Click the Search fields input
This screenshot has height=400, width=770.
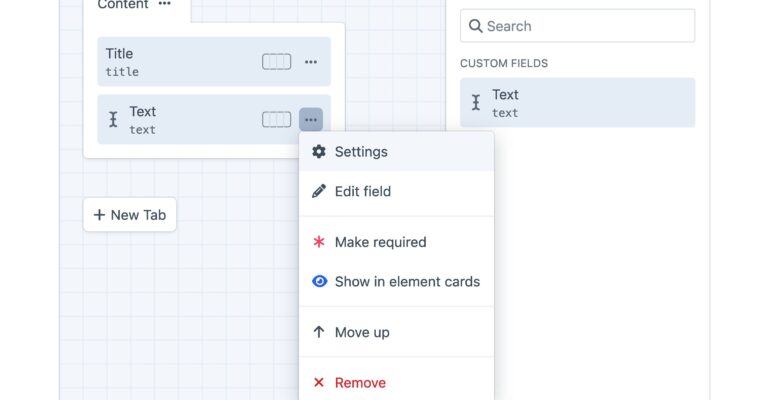click(x=578, y=26)
